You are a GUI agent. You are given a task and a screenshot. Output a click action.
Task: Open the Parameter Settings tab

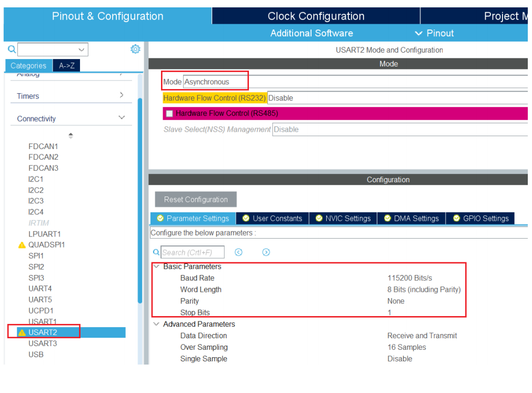(x=193, y=219)
